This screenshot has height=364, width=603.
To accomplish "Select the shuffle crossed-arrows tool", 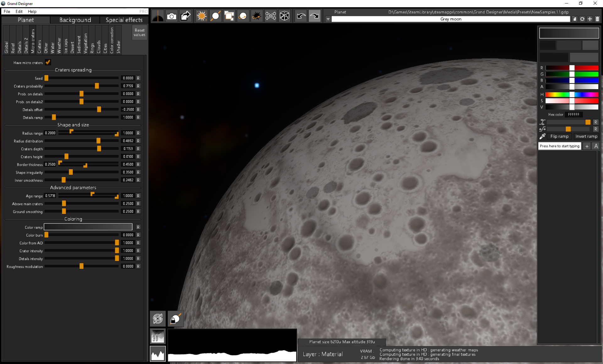I will click(x=271, y=16).
